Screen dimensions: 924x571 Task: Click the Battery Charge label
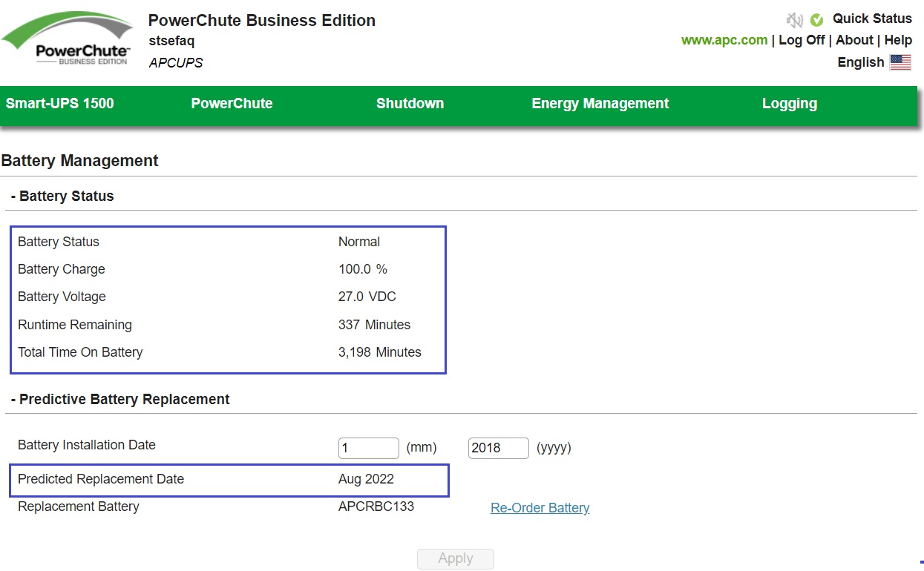coord(62,269)
